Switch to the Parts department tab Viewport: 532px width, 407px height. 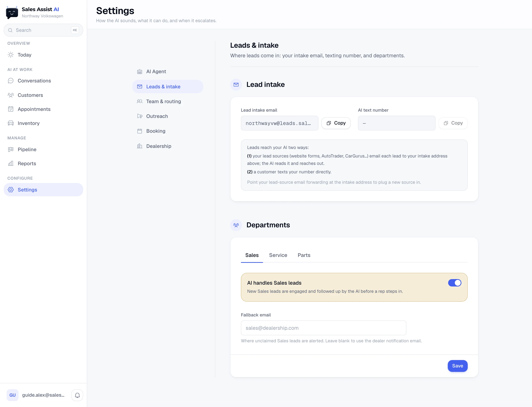[304, 255]
